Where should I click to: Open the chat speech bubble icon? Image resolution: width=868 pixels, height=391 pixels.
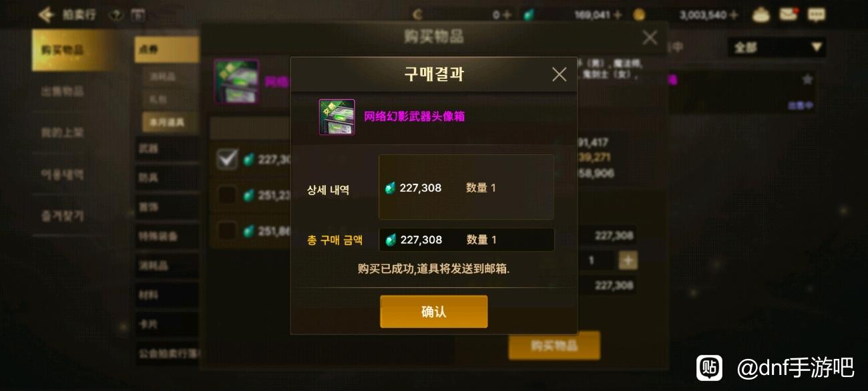coord(816,14)
